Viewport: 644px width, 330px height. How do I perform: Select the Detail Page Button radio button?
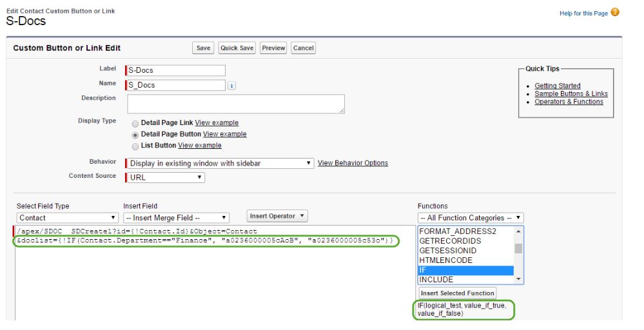(135, 135)
